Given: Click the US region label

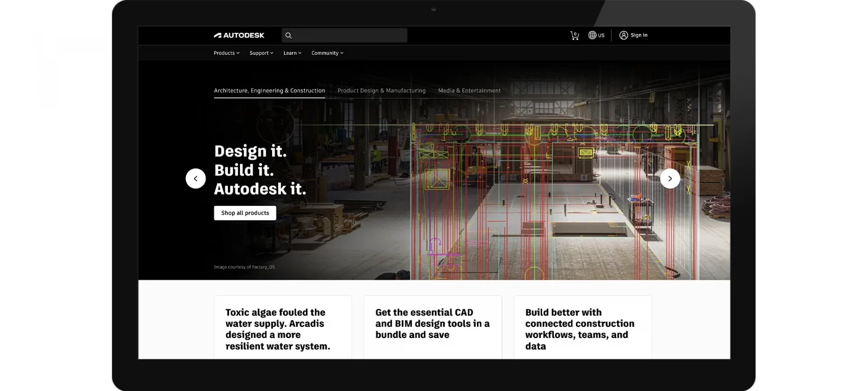Looking at the screenshot, I should coord(601,35).
